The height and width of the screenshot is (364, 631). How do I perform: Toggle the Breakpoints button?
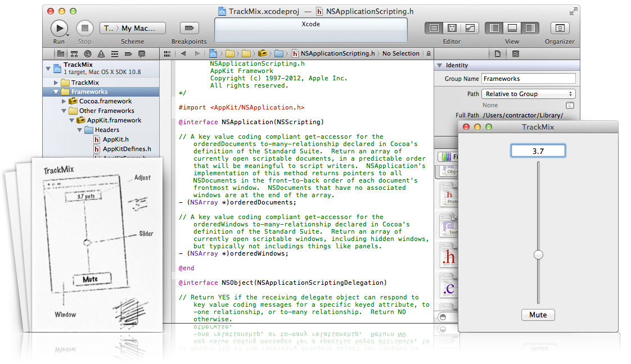189,28
